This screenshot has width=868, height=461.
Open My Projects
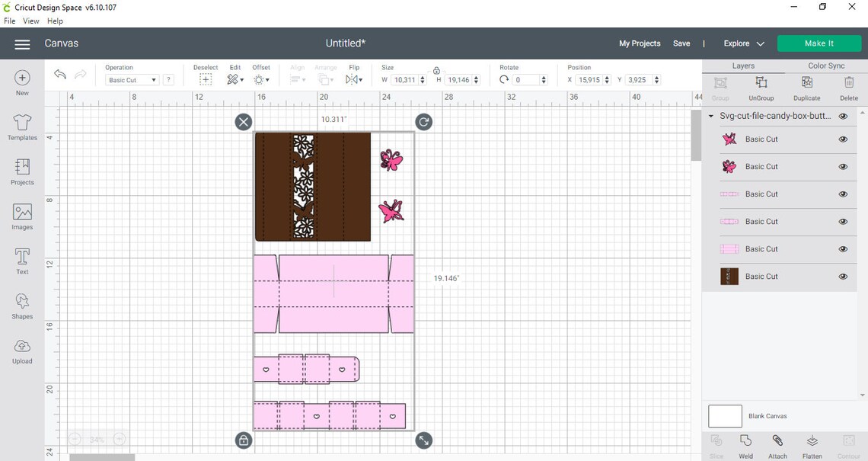(x=639, y=43)
